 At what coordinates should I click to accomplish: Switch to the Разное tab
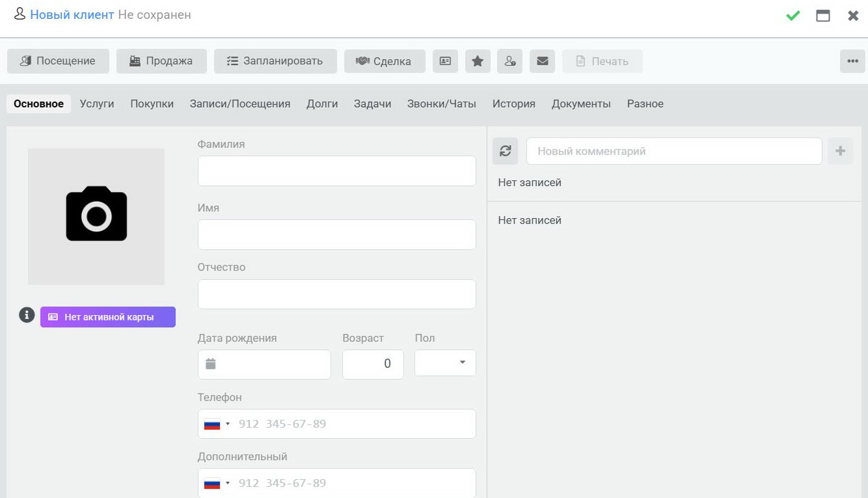(645, 104)
